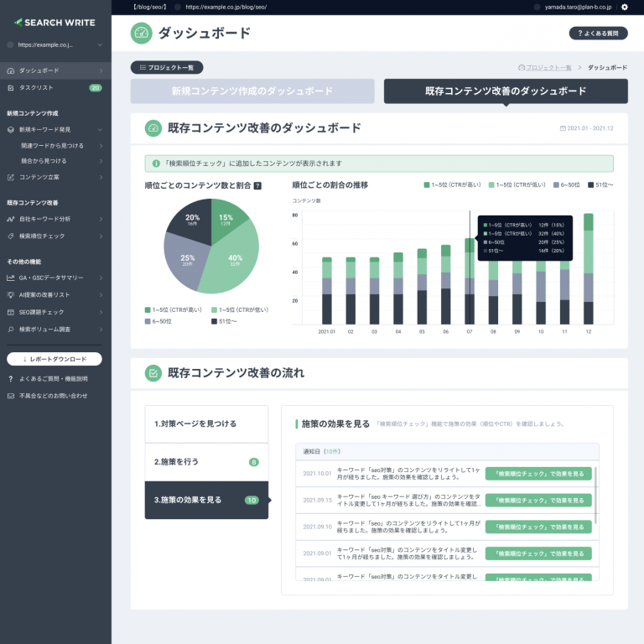Click the SEO課題チェック chevron arrow
The height and width of the screenshot is (644, 644).
(x=101, y=312)
